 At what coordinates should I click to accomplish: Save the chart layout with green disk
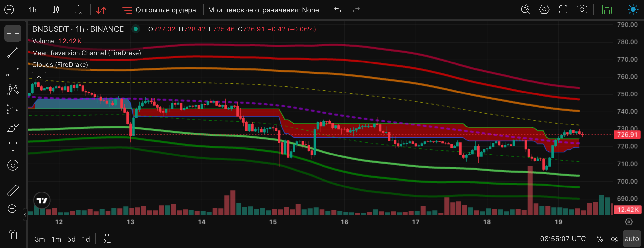(607, 10)
